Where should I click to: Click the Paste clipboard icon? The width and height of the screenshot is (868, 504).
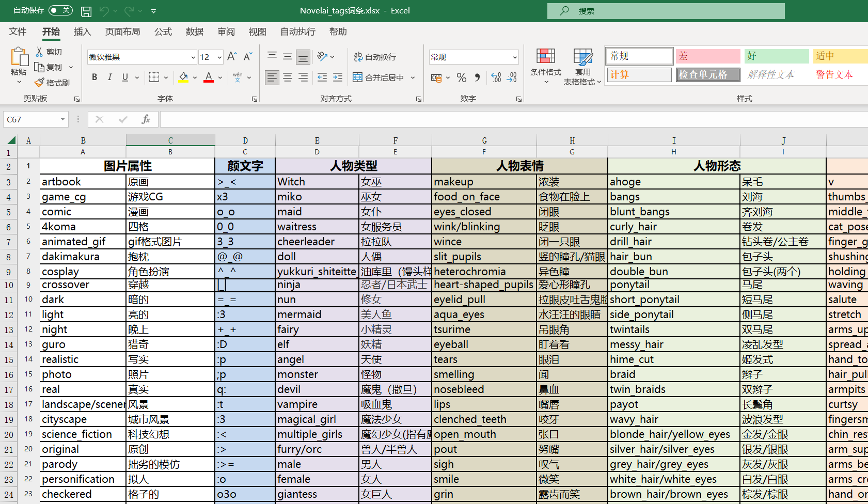coord(19,56)
